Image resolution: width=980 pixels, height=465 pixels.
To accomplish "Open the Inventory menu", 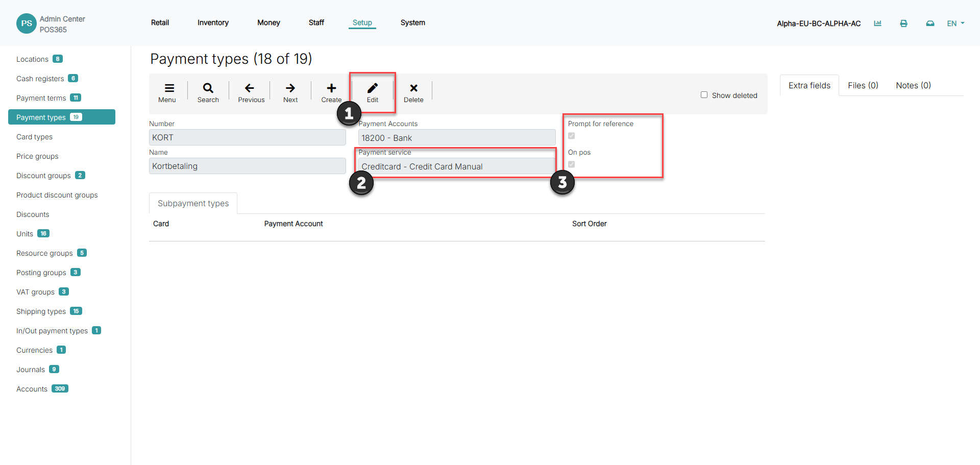I will point(213,22).
